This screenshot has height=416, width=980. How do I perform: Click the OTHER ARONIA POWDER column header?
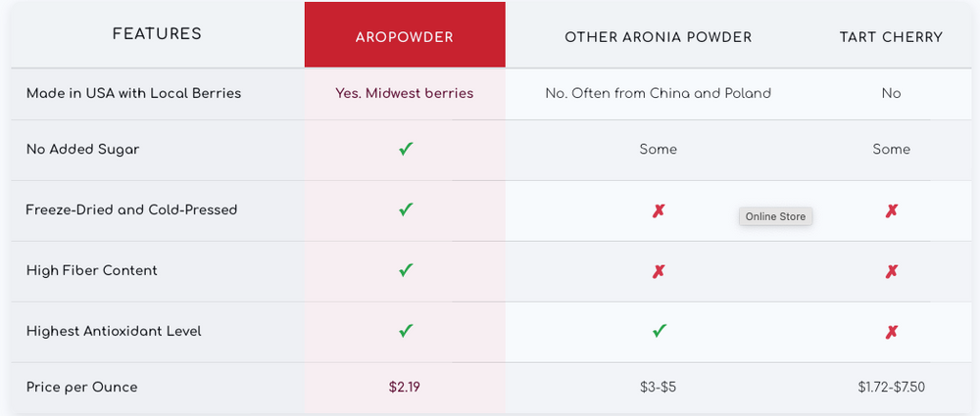(659, 37)
